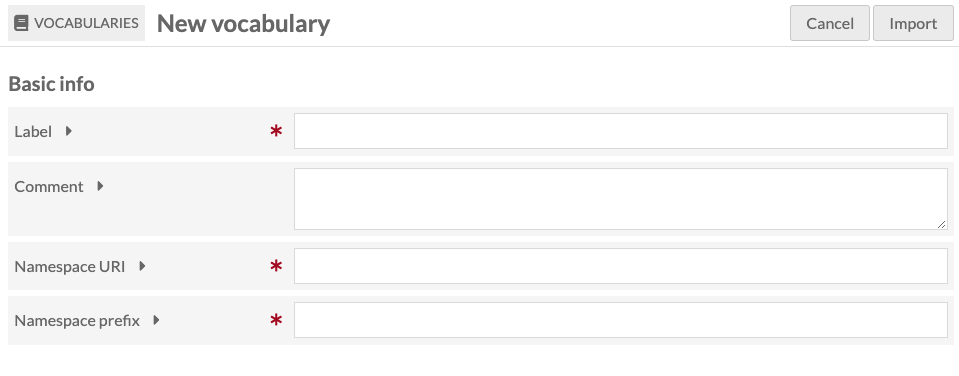The height and width of the screenshot is (376, 959).
Task: Expand the Comment field info arrow
Action: tap(100, 186)
